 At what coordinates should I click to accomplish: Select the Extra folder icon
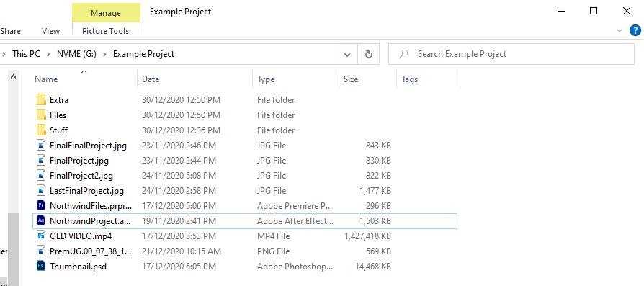[x=40, y=100]
